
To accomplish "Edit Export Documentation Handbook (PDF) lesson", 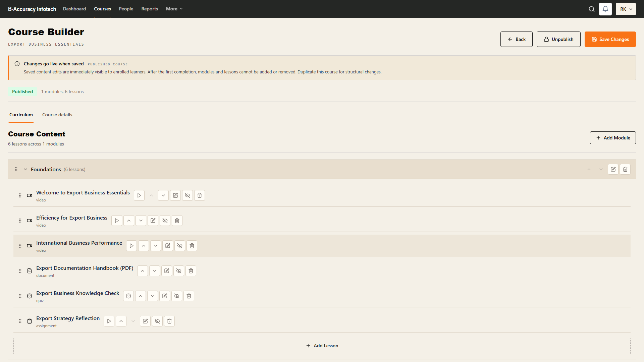I will (167, 271).
